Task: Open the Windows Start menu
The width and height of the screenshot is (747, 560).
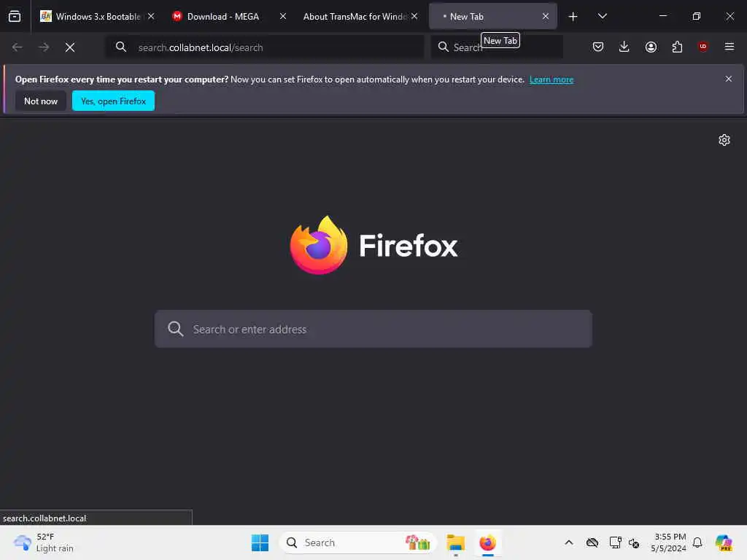Action: coord(260,542)
